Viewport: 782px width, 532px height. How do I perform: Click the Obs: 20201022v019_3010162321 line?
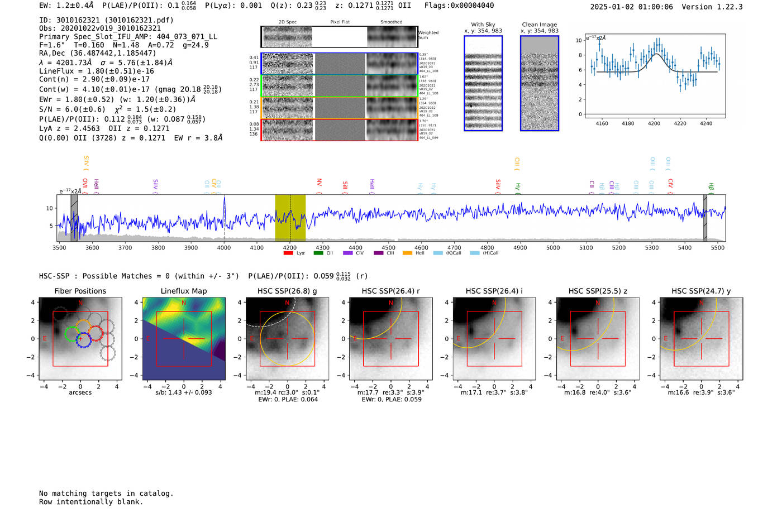[x=100, y=28]
